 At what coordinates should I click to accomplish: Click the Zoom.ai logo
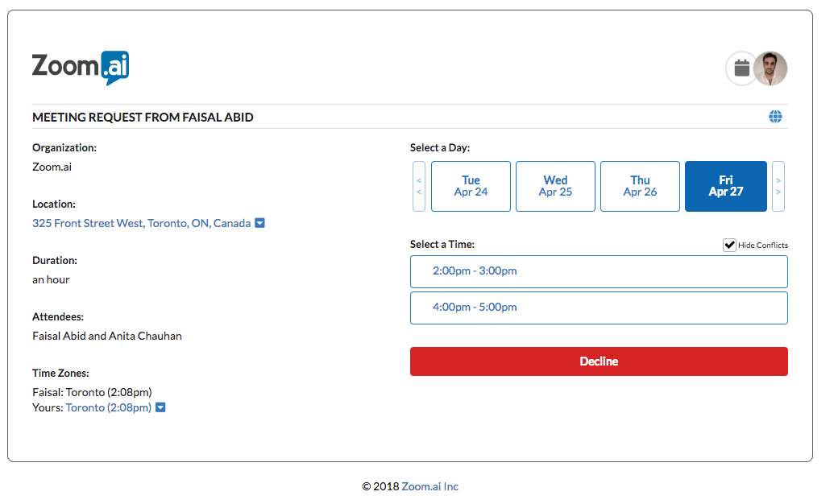[x=81, y=68]
